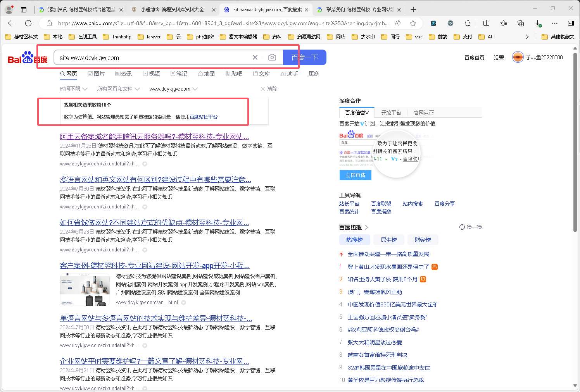Open the tab actions icon left of tabs

[24, 9]
